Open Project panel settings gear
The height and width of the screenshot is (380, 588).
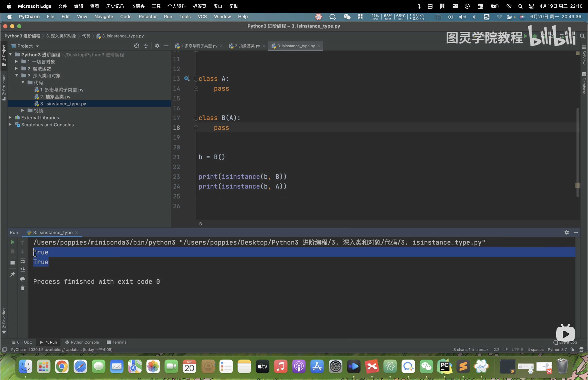point(157,46)
